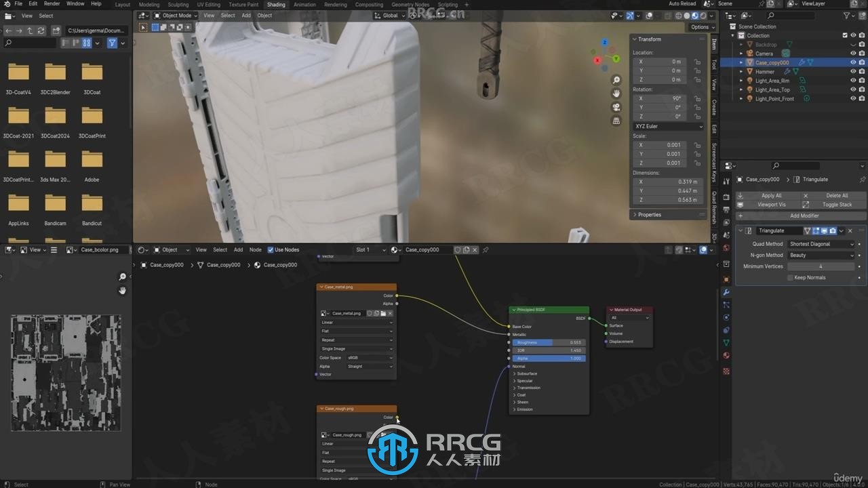The image size is (868, 488).
Task: Expand the Subsurface section of Principled BSDF
Action: coord(525,373)
